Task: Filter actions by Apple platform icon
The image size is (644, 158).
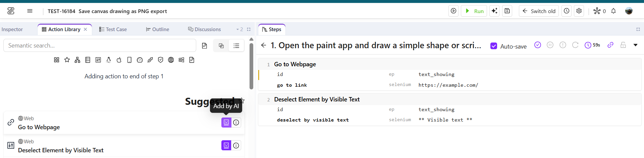Action: pyautogui.click(x=119, y=60)
